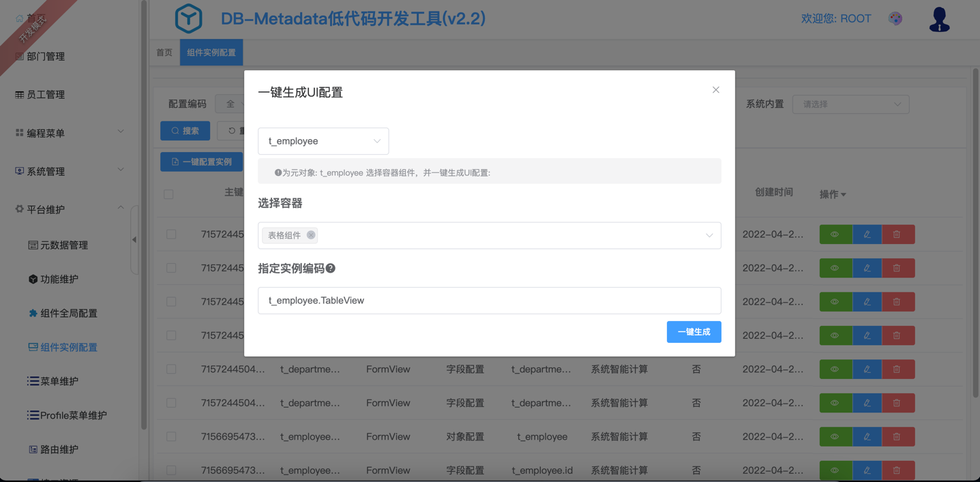
Task: Click the blue edit pencil in second row
Action: (867, 268)
